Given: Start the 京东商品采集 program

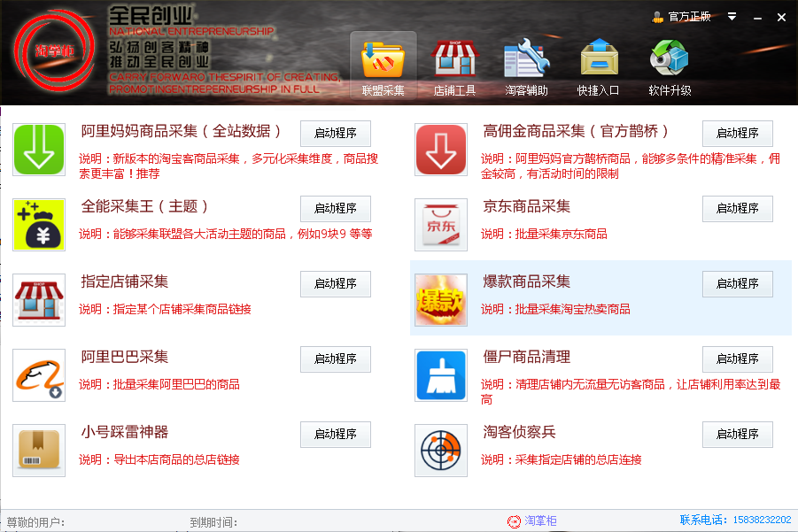Looking at the screenshot, I should [738, 209].
